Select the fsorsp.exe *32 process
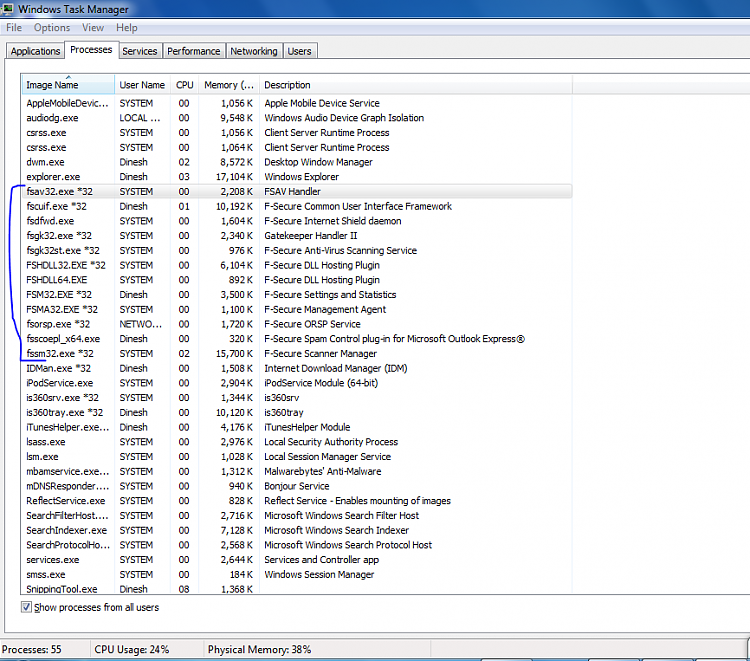This screenshot has height=661, width=750. [x=297, y=324]
